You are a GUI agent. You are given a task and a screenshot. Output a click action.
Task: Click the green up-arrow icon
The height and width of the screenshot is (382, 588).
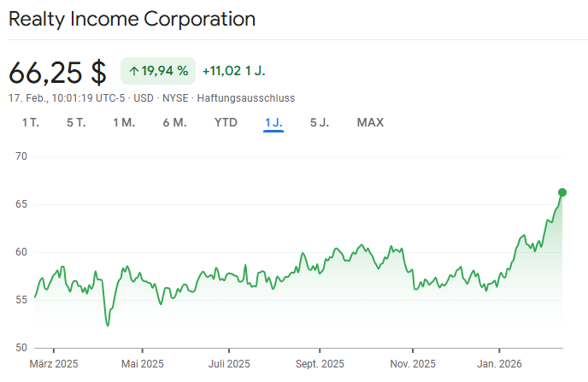point(133,71)
